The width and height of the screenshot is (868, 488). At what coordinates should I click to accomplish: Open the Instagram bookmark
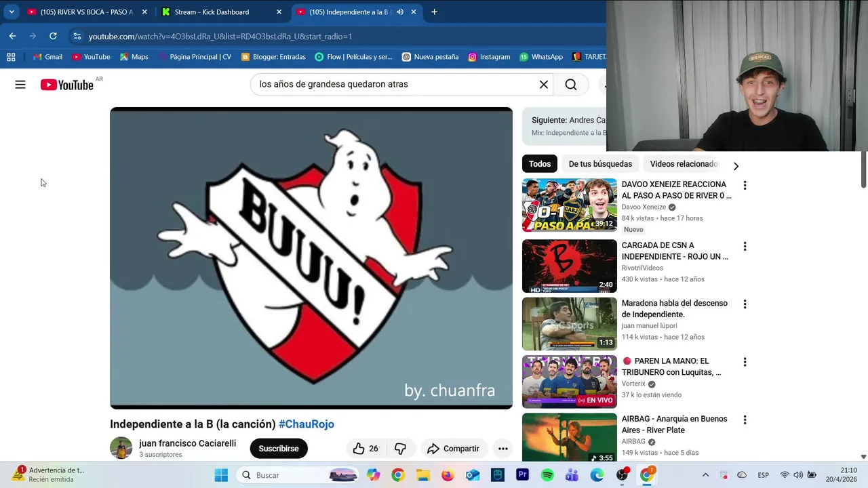[489, 57]
